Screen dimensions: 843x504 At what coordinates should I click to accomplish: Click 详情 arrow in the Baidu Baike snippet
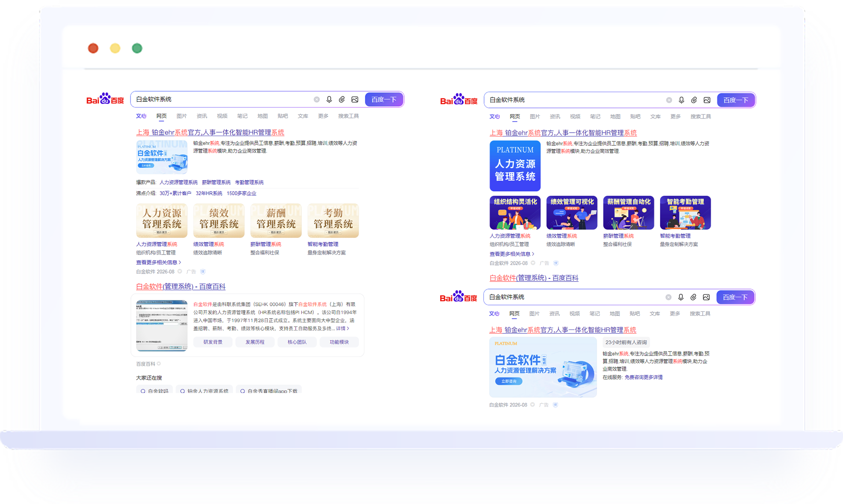pyautogui.click(x=343, y=329)
